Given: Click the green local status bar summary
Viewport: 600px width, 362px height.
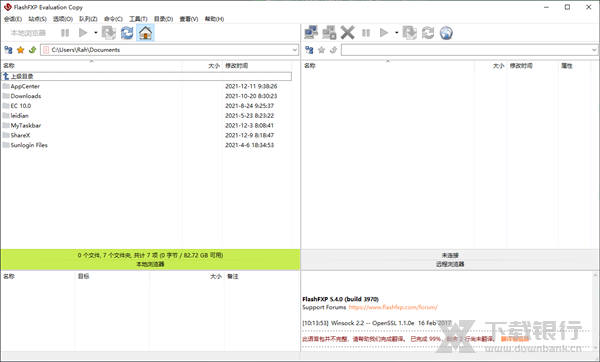Looking at the screenshot, I should [150, 255].
